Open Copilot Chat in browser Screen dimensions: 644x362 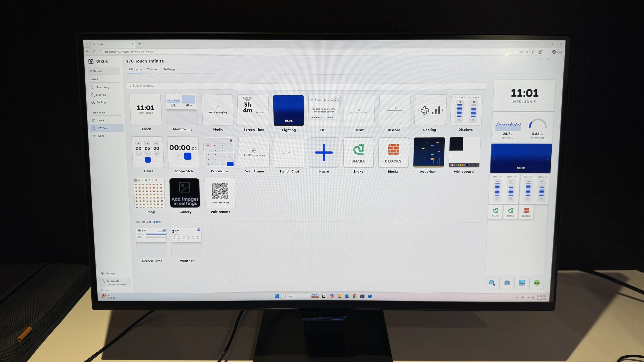coord(557,52)
